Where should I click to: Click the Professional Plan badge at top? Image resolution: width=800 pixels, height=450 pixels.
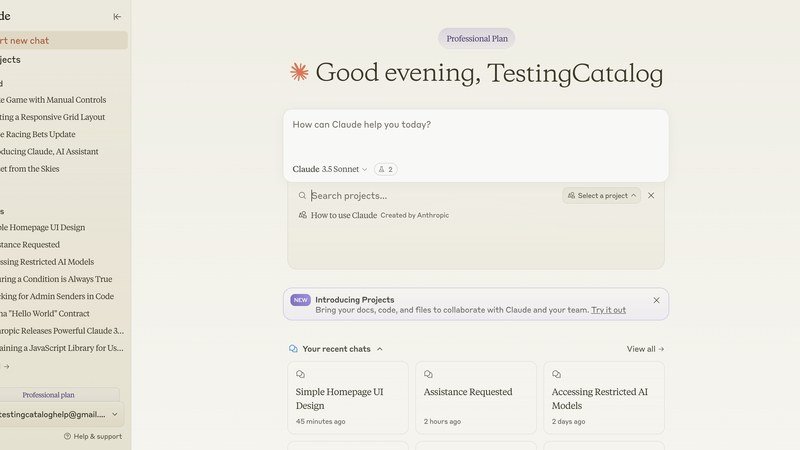pyautogui.click(x=477, y=39)
